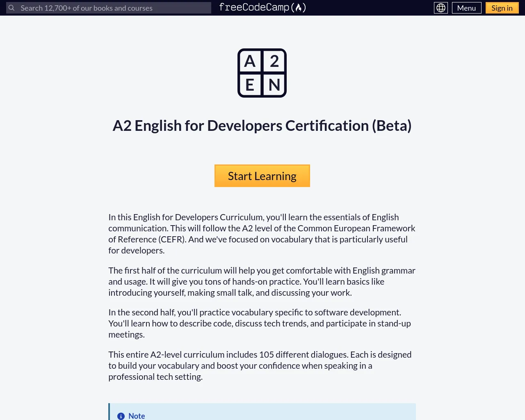Click the light blue Note callout box
The image size is (525, 420).
(x=262, y=412)
